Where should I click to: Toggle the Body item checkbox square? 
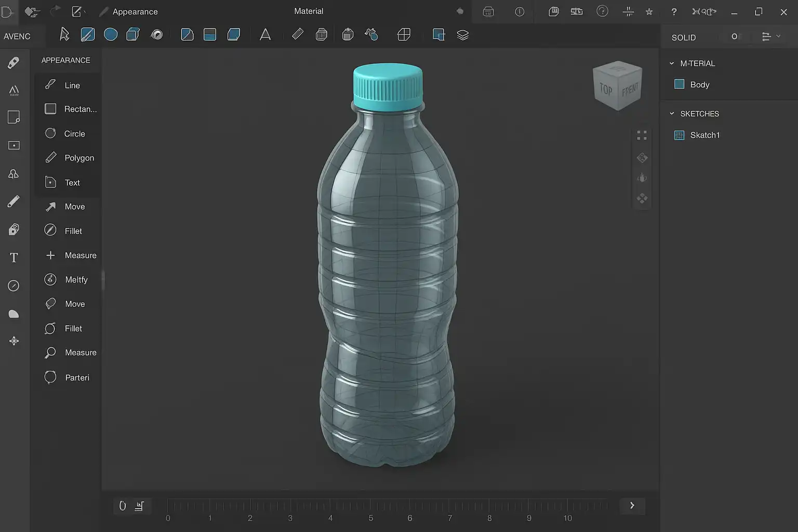[679, 84]
